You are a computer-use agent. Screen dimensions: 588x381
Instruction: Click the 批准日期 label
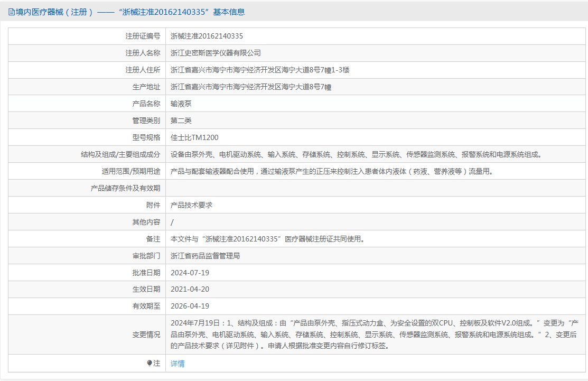click(x=146, y=273)
